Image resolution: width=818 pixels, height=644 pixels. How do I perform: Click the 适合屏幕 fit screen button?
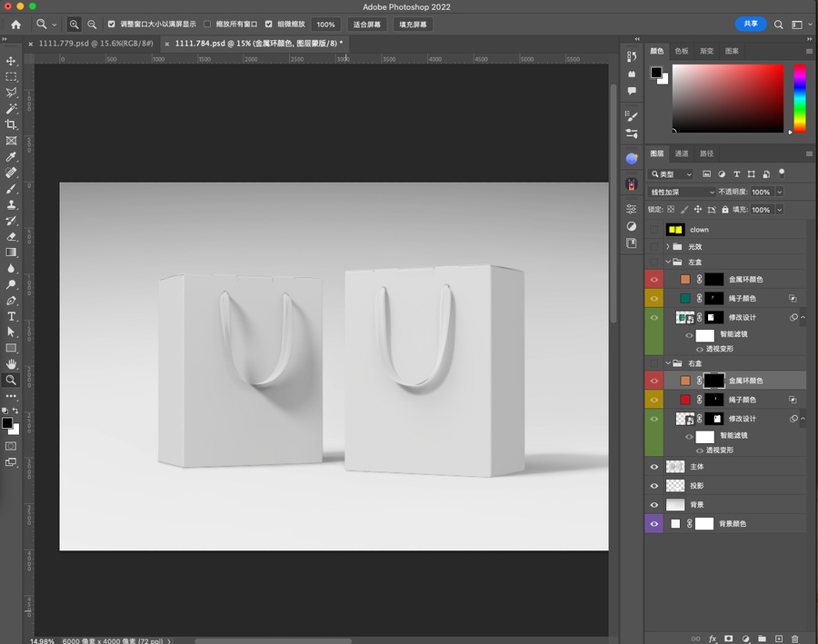pyautogui.click(x=367, y=25)
